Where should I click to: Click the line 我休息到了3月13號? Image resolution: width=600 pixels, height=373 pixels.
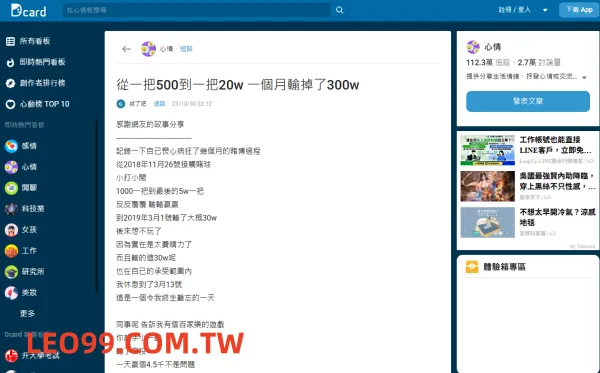click(149, 284)
